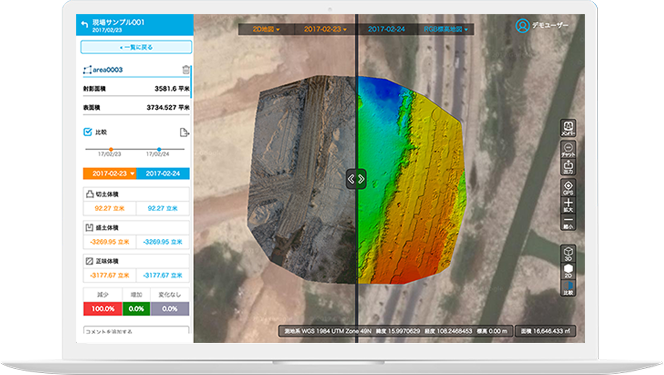
Task: Switch to 2D view mode
Action: point(568,271)
